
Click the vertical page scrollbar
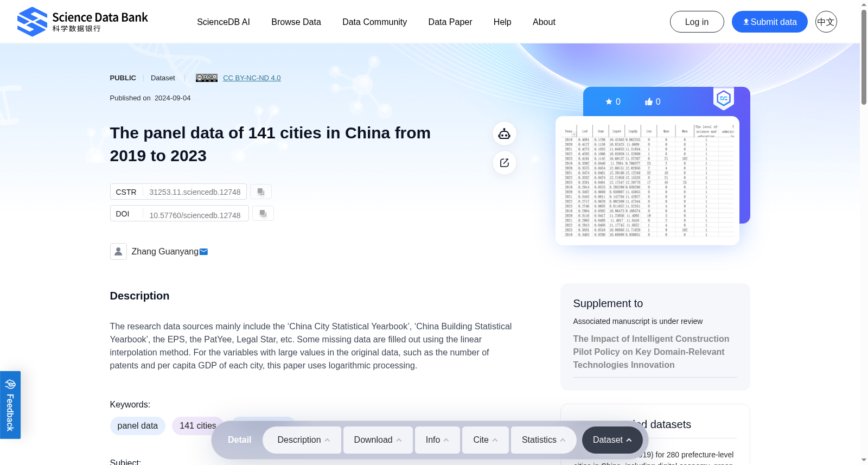point(864,57)
